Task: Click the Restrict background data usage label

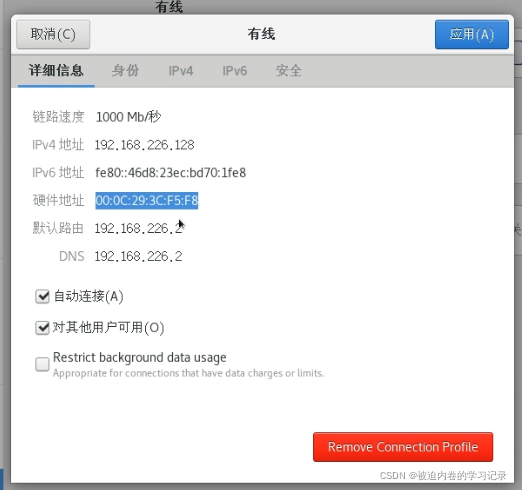Action: pos(140,357)
